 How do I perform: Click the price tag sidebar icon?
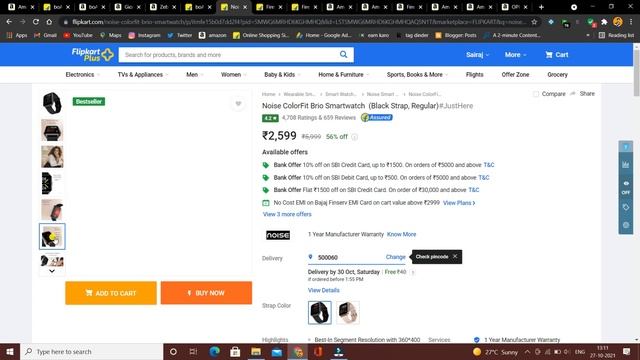pos(626,207)
